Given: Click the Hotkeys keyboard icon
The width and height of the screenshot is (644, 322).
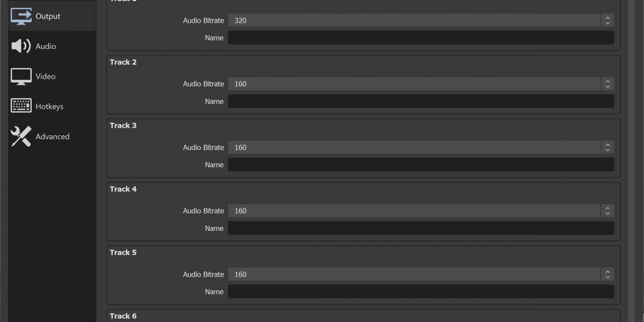Looking at the screenshot, I should pyautogui.click(x=21, y=106).
